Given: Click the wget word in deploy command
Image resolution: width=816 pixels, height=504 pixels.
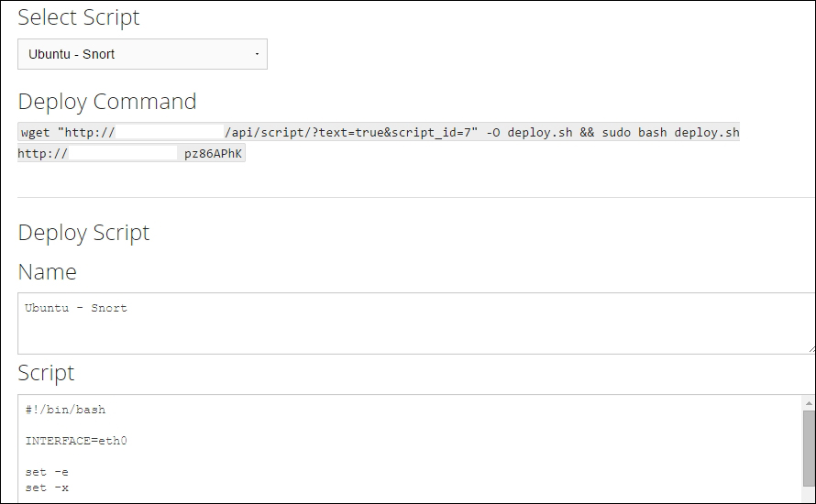Looking at the screenshot, I should click(35, 132).
